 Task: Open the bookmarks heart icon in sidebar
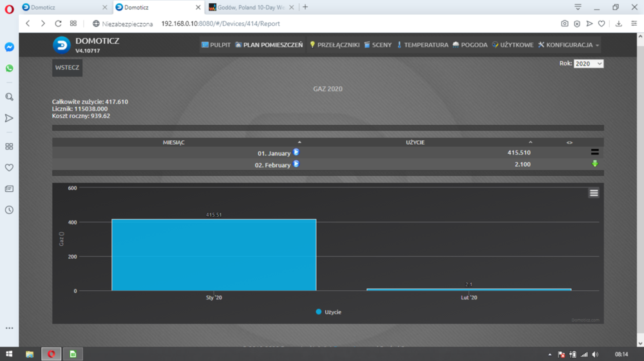tap(9, 167)
